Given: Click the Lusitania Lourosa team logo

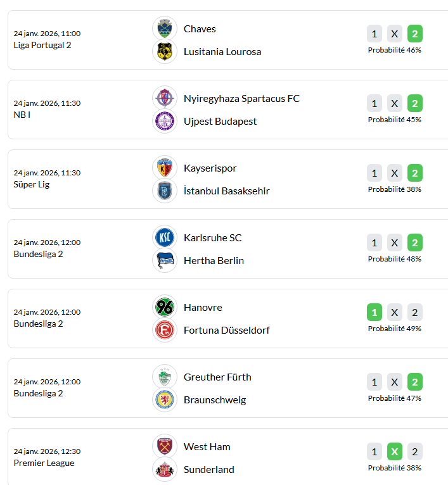Looking at the screenshot, I should click(165, 51).
